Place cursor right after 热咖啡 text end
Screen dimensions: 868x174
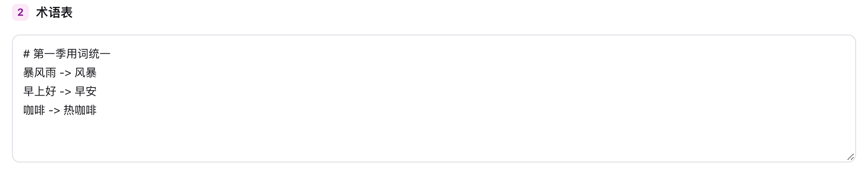[x=97, y=110]
